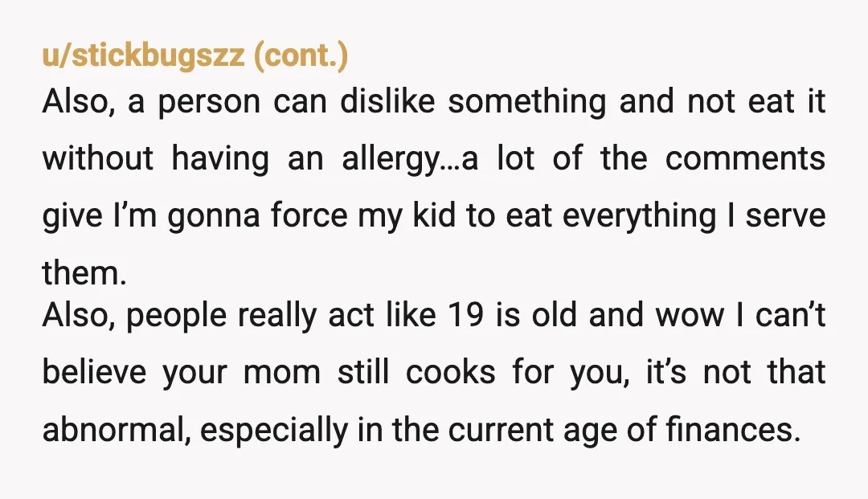868x499 pixels.
Task: Click the word "dislike" in the first line
Action: 387,101
